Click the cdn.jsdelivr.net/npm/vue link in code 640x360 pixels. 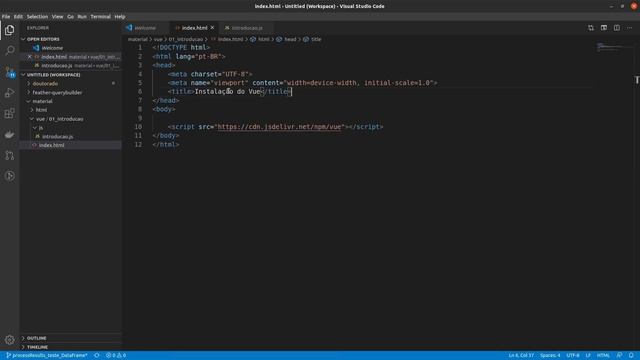coord(280,127)
